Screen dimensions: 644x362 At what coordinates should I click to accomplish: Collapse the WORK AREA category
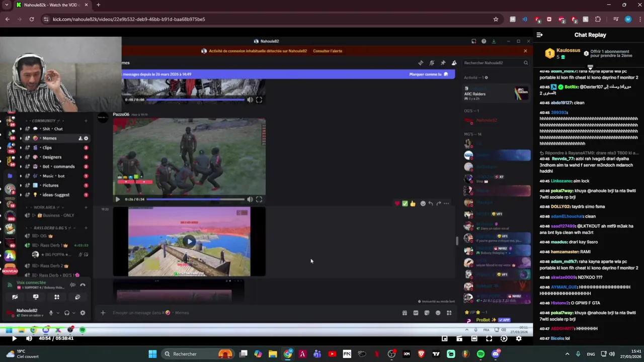(44, 207)
